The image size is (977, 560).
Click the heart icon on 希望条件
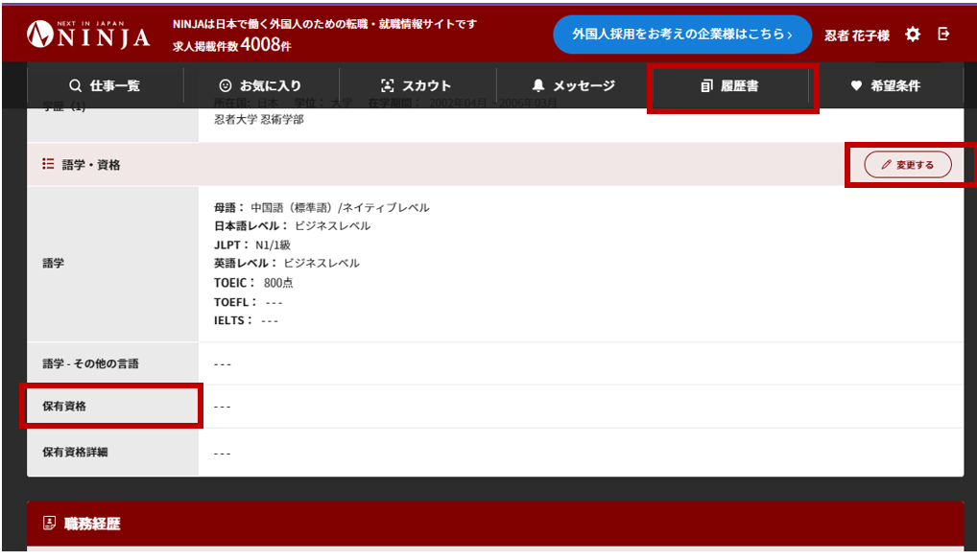pos(857,84)
